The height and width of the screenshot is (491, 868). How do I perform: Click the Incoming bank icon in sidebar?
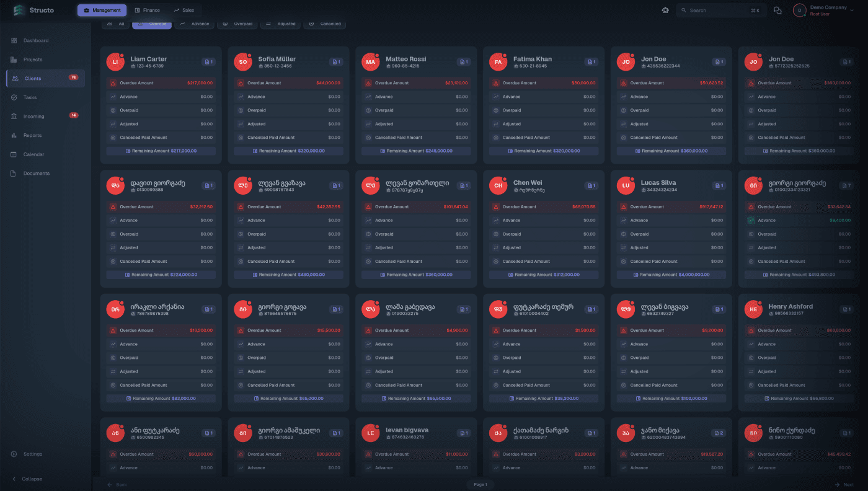pos(14,116)
